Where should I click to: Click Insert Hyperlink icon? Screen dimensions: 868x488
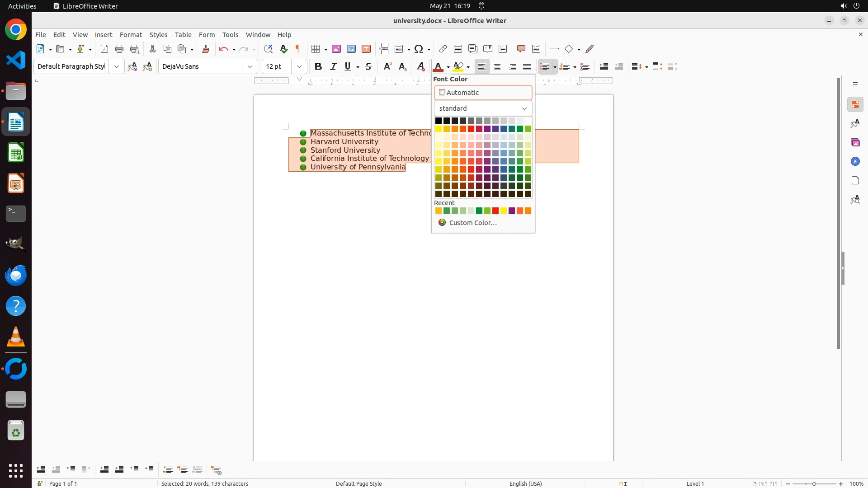tap(443, 49)
